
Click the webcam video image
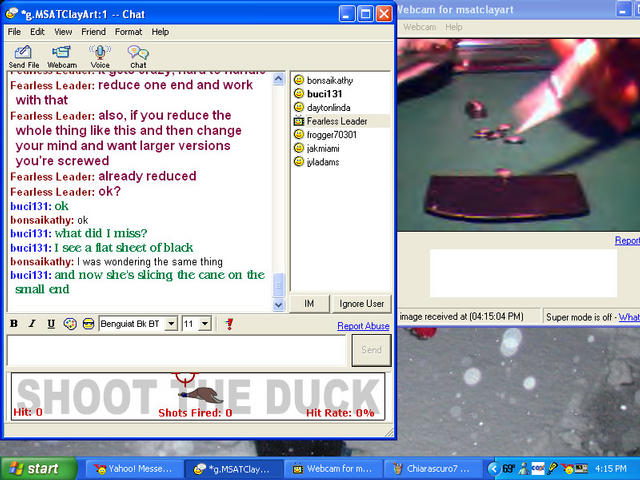(x=519, y=135)
